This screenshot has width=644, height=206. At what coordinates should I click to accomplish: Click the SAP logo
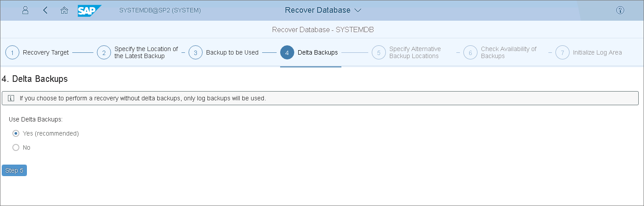89,10
